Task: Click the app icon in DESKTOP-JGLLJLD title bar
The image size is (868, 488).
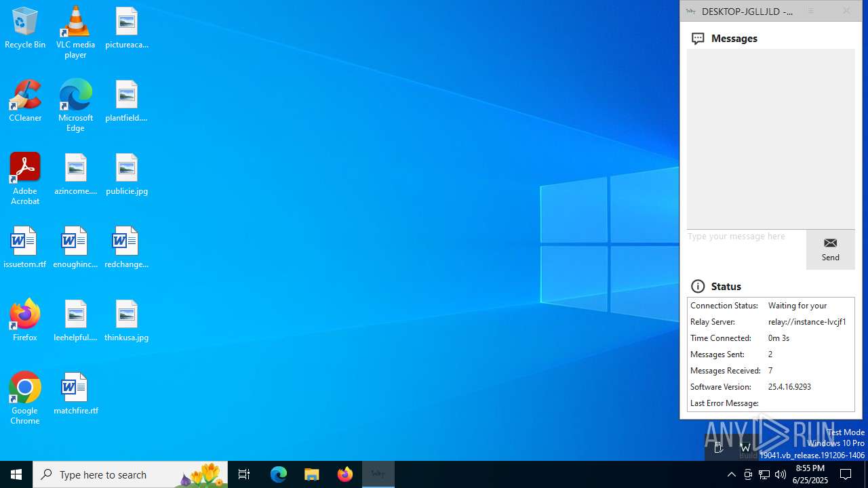Action: (691, 11)
